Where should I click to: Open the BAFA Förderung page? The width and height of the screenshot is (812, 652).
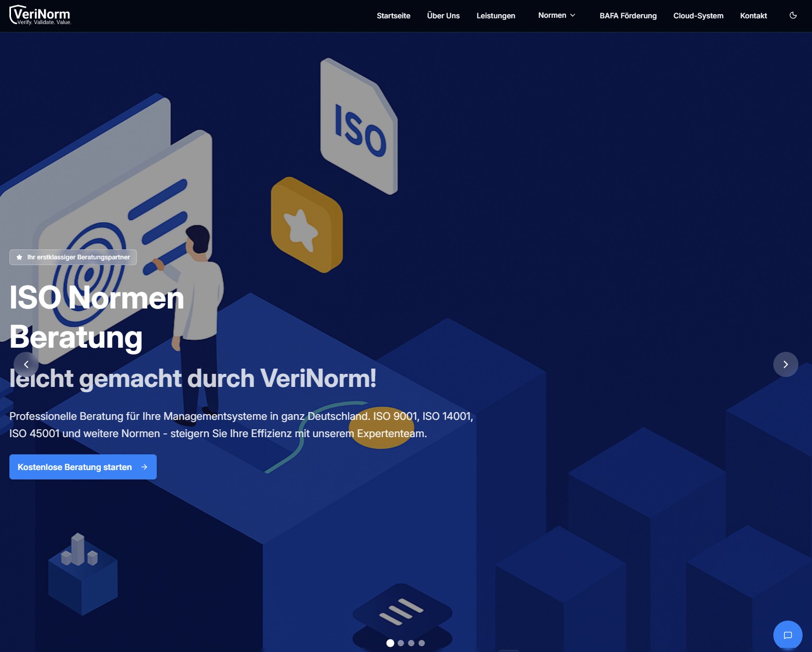[x=628, y=16]
